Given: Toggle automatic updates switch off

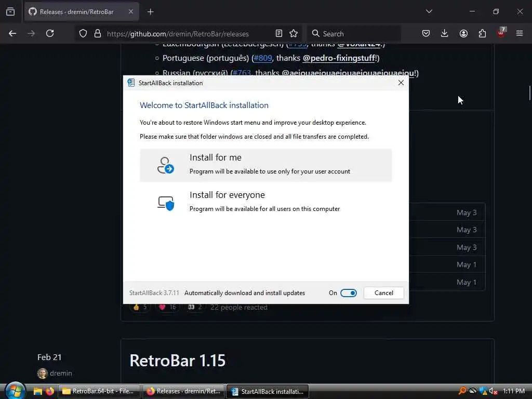Looking at the screenshot, I should 349,293.
